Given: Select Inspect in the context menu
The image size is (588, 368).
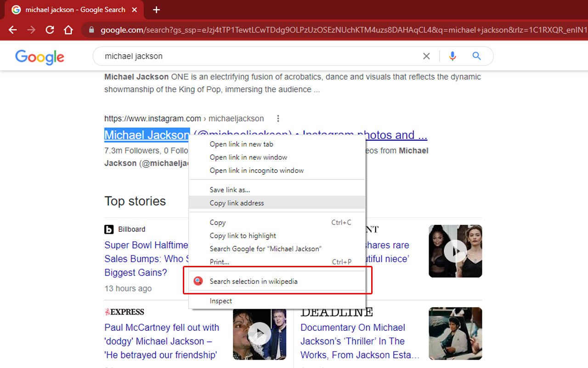Looking at the screenshot, I should click(277, 301).
